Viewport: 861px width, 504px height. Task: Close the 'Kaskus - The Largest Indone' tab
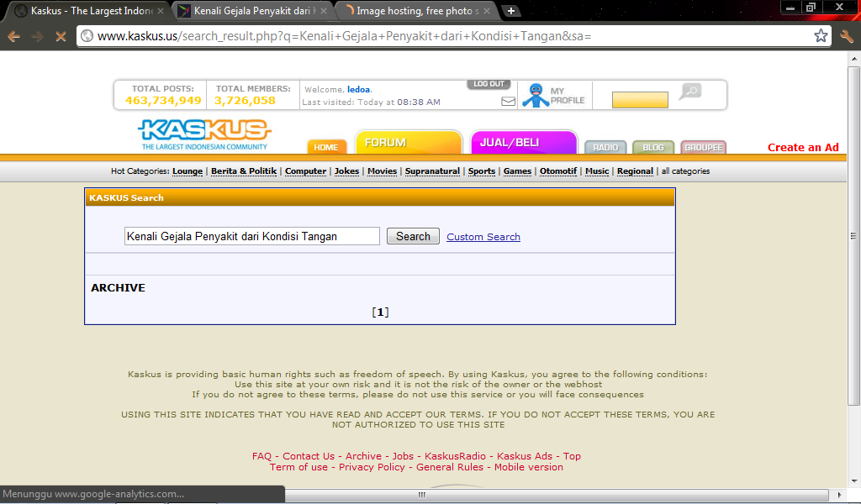(x=161, y=11)
